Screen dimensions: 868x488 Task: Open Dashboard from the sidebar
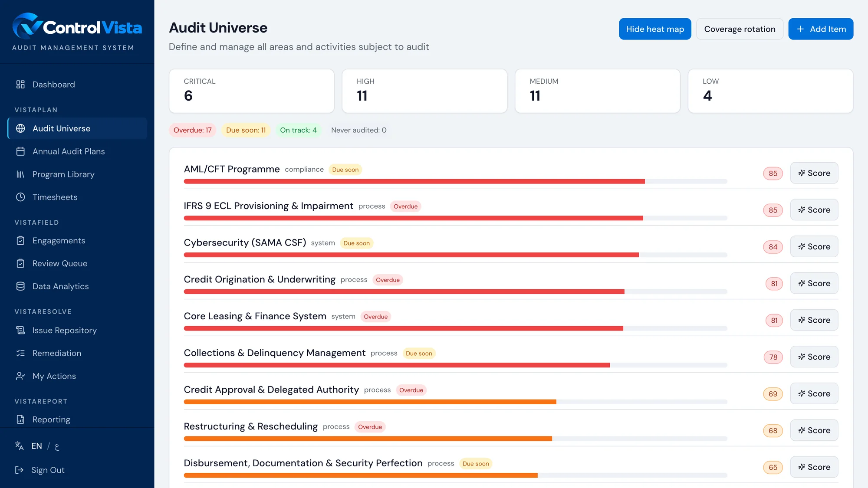pyautogui.click(x=77, y=85)
